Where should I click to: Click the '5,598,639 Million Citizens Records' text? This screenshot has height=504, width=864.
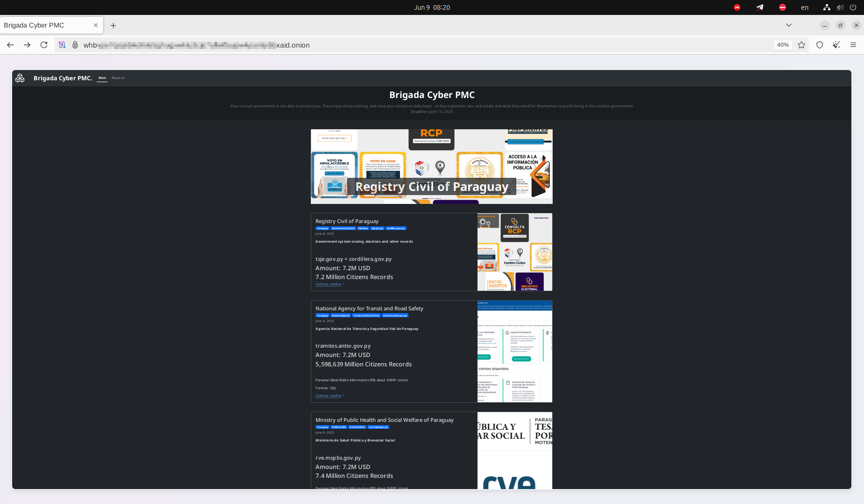[364, 364]
